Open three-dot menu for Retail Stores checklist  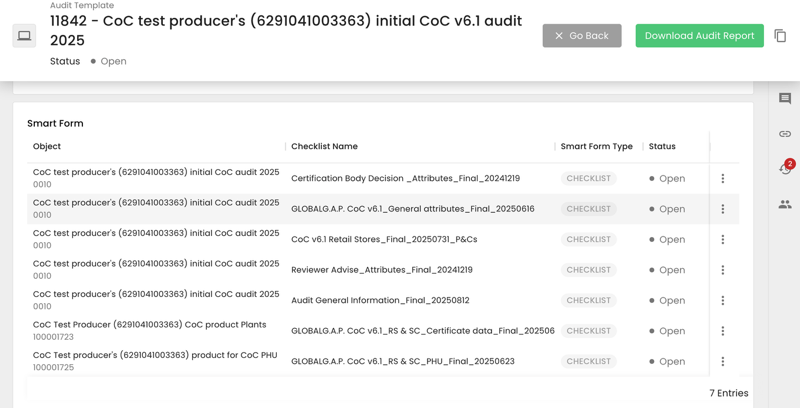[723, 240]
